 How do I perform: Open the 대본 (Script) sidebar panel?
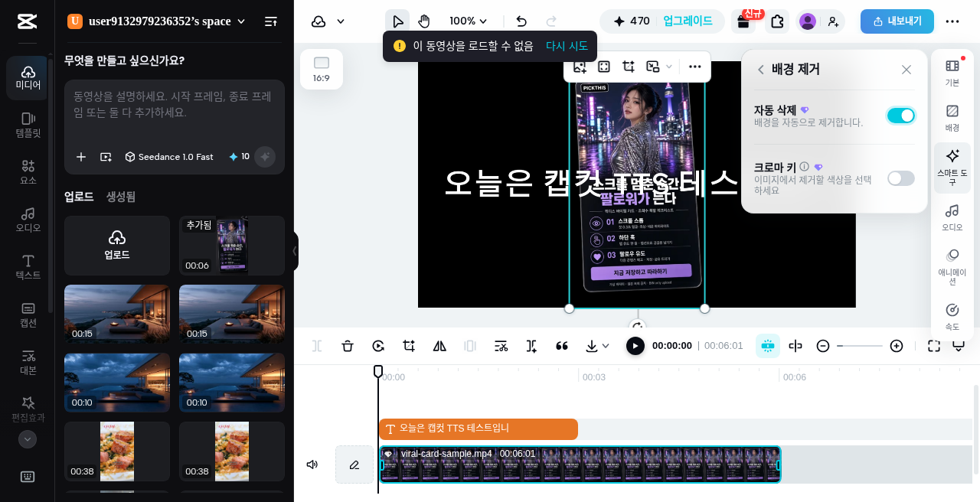pyautogui.click(x=28, y=363)
